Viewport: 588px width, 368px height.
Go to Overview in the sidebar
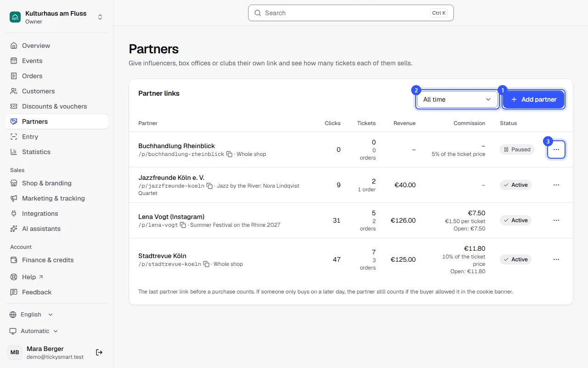57,46
